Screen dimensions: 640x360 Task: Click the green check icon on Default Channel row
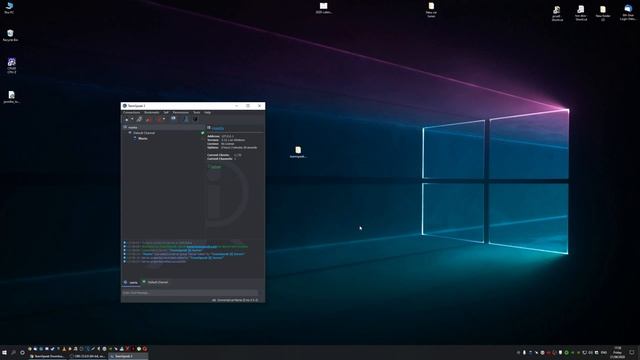pyautogui.click(x=202, y=133)
